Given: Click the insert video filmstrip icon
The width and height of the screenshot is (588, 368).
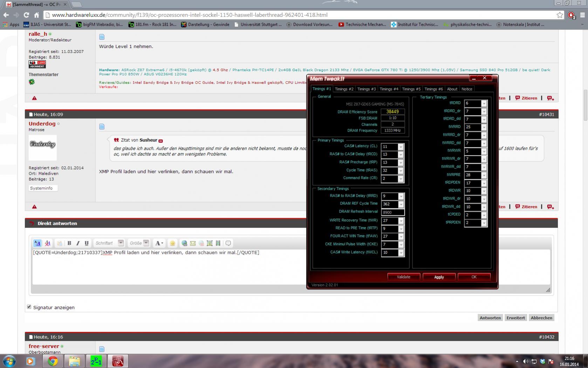Looking at the screenshot, I should tap(218, 243).
